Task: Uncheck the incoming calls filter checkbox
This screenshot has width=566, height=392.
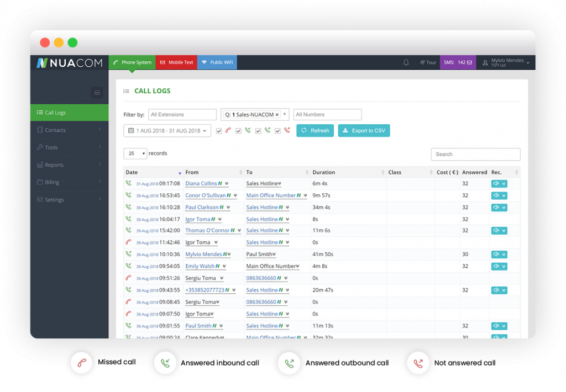Action: click(238, 130)
